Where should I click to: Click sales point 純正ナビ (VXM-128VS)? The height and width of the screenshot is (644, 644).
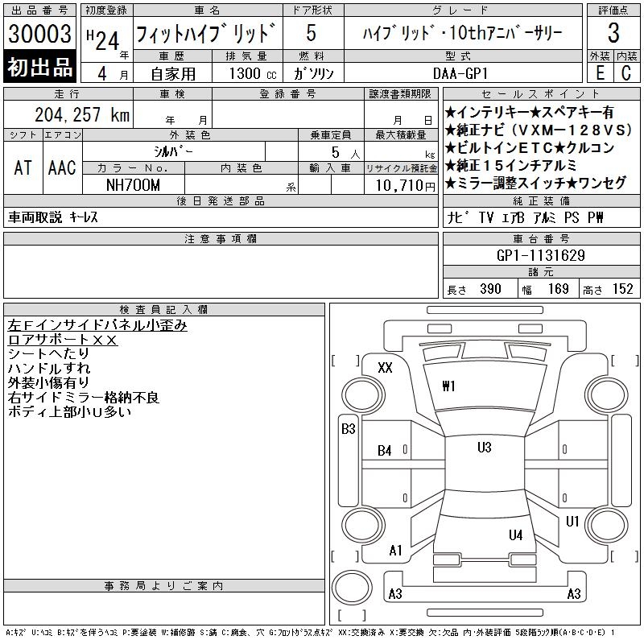point(539,130)
